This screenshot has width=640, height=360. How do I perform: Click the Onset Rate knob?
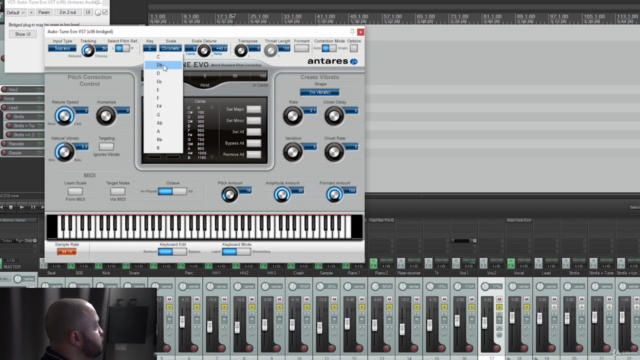tap(334, 152)
